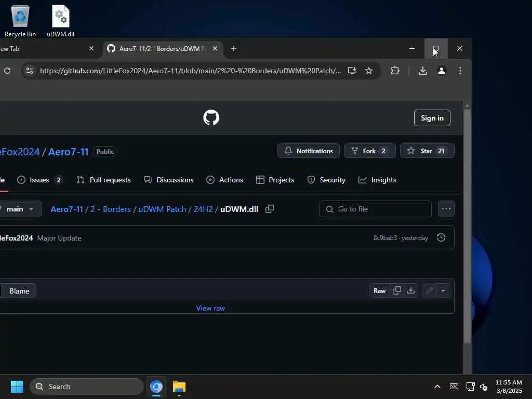Bookmark this page with the star
The width and height of the screenshot is (532, 399).
369,71
